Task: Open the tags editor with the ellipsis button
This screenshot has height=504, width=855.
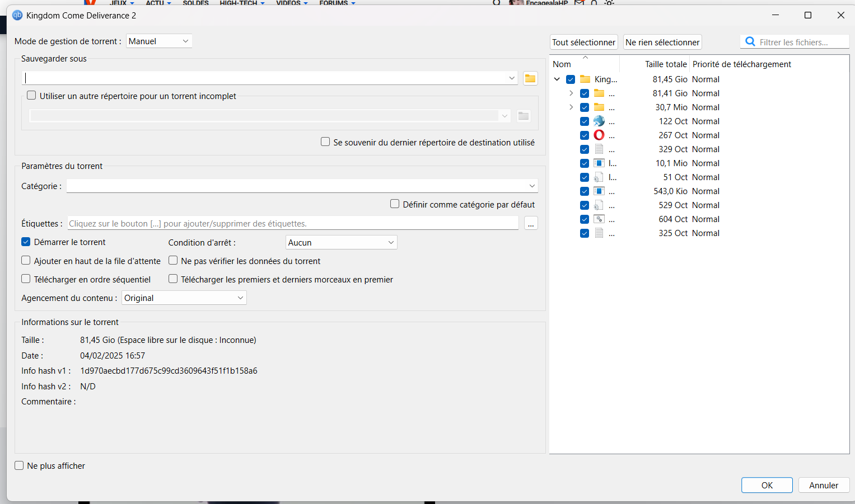Action: tap(531, 224)
